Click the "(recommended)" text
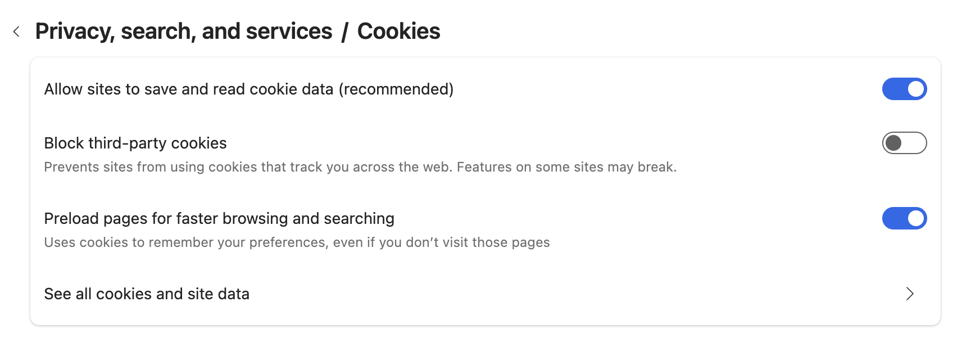 click(x=396, y=89)
